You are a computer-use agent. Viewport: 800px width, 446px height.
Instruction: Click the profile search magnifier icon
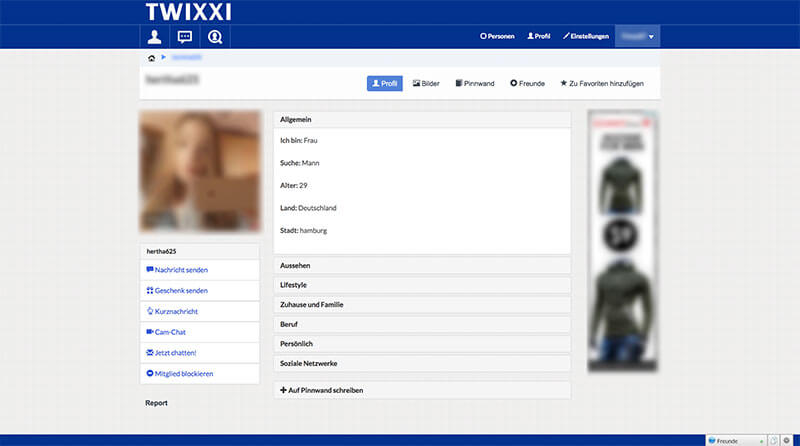pyautogui.click(x=214, y=37)
